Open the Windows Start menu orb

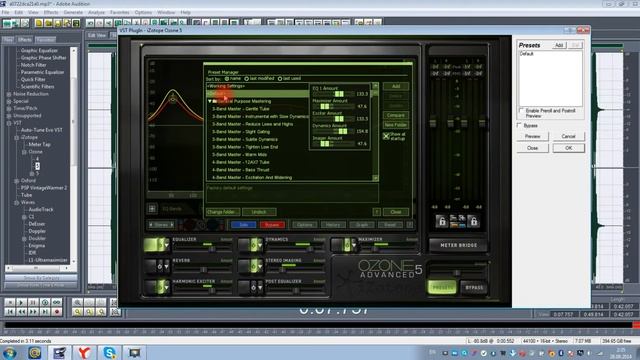pyautogui.click(x=9, y=352)
